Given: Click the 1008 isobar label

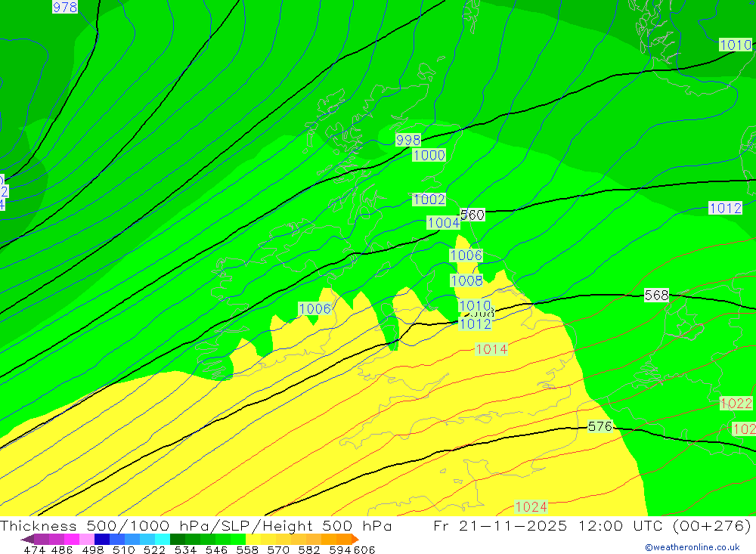Looking at the screenshot, I should click(x=466, y=280).
